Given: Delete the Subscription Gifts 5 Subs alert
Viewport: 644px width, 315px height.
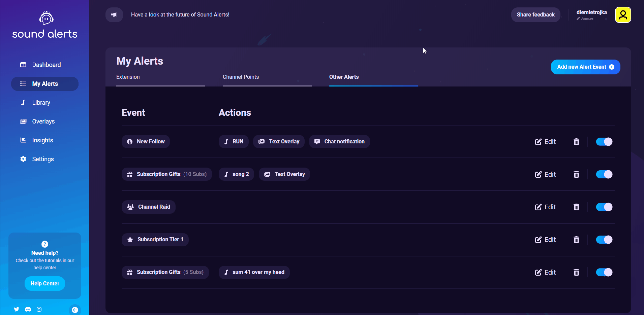Looking at the screenshot, I should point(576,272).
